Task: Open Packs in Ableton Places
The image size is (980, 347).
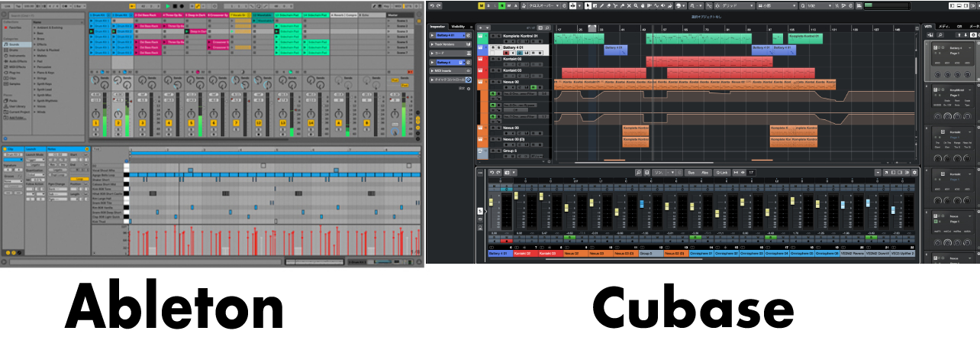Action: point(11,101)
